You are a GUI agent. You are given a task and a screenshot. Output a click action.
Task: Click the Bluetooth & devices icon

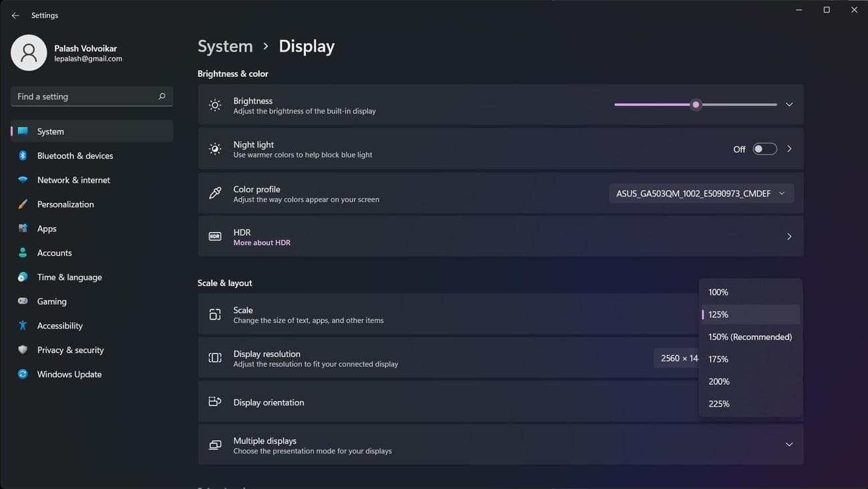tap(22, 156)
